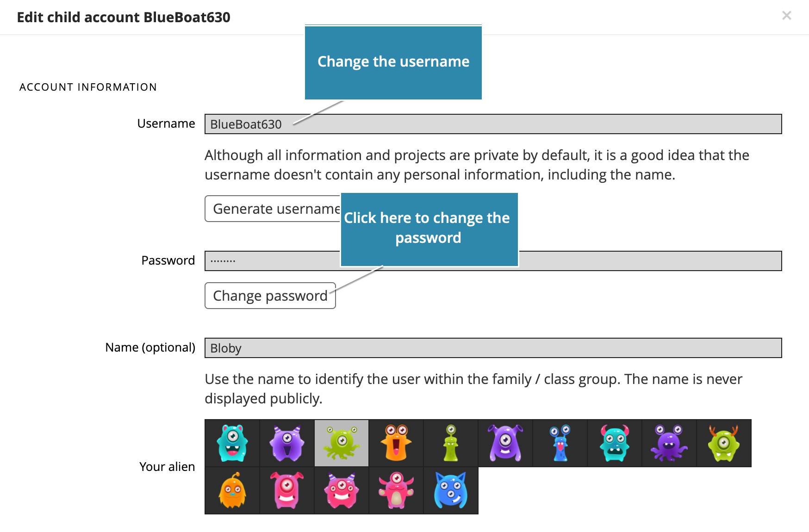
Task: Click the Generate username button
Action: tap(273, 209)
